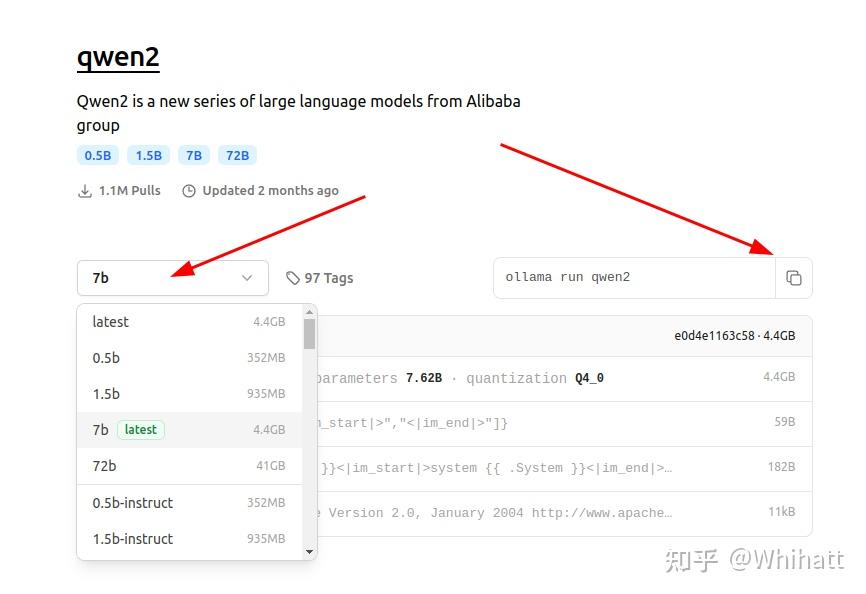866x594 pixels.
Task: Select the 72B size badge
Action: [x=237, y=155]
